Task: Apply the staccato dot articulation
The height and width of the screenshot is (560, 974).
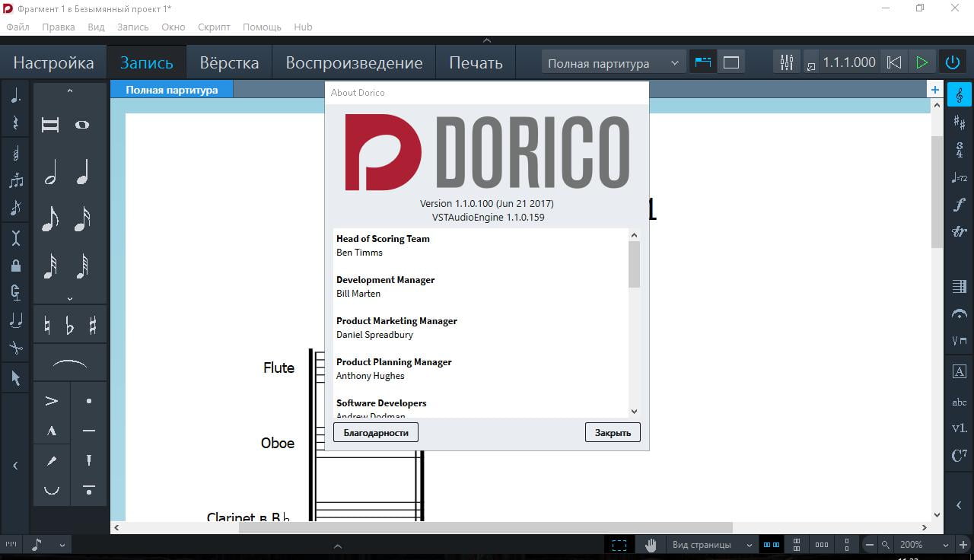Action: point(89,401)
